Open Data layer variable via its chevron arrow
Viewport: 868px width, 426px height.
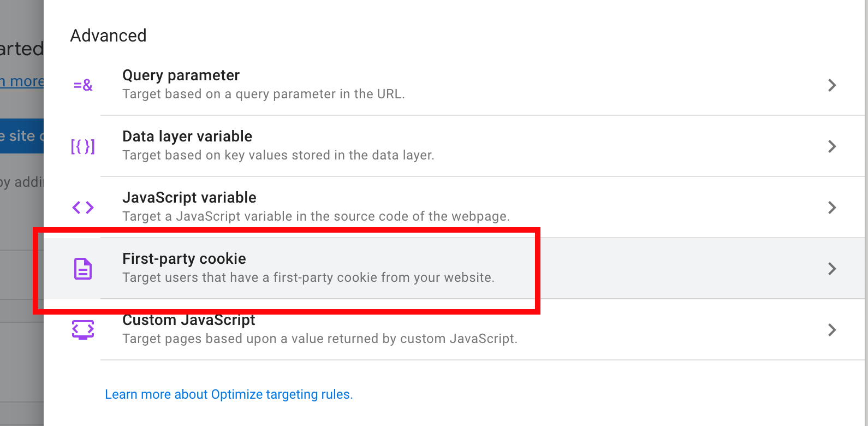[832, 146]
